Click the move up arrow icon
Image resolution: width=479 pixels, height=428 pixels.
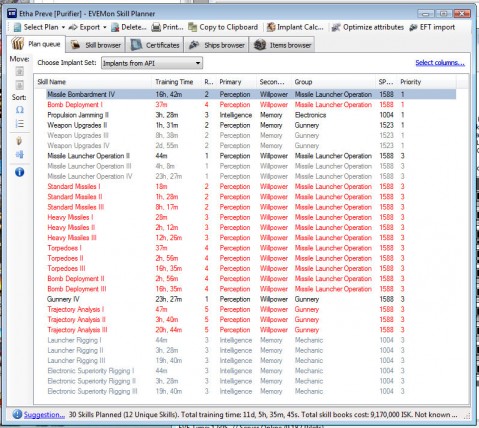pos(20,71)
